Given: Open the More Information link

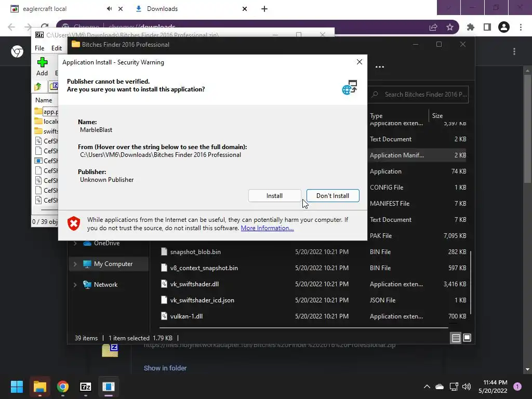Looking at the screenshot, I should [x=268, y=228].
